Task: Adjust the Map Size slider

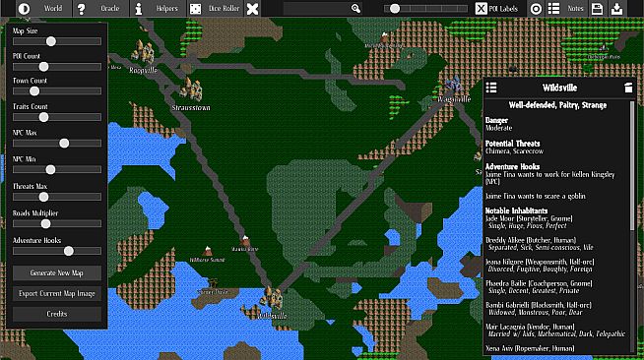Action: (x=57, y=41)
